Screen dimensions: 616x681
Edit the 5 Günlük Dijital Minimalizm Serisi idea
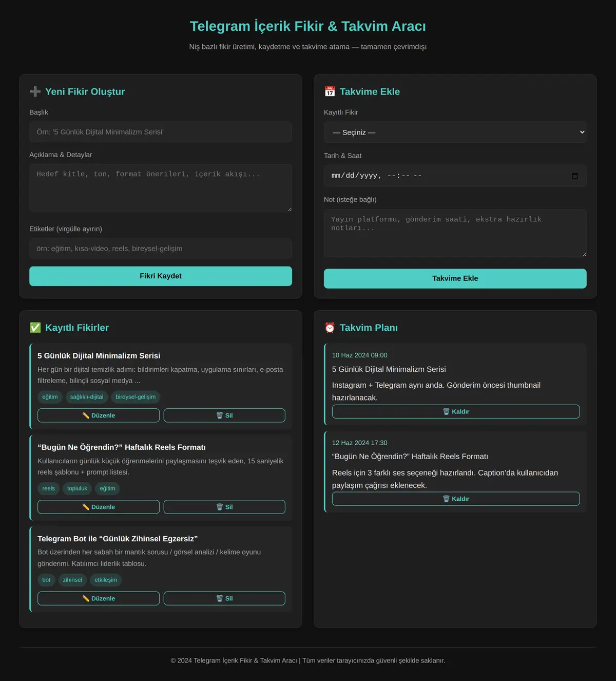(99, 415)
